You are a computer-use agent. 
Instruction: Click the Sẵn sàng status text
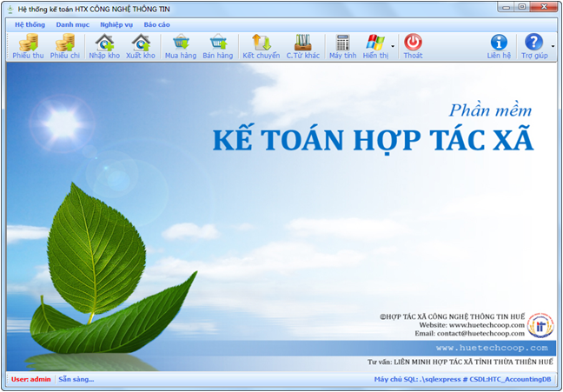pyautogui.click(x=76, y=380)
